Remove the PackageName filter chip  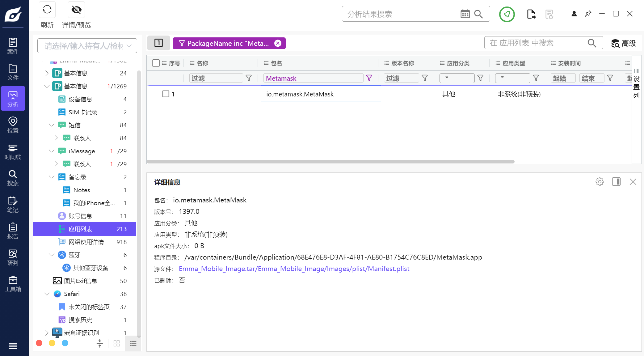pos(278,43)
